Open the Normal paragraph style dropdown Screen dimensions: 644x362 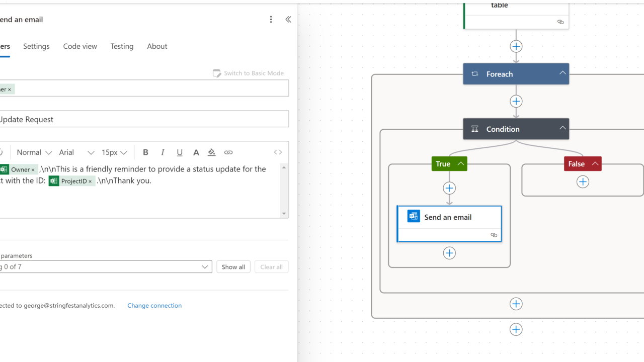pyautogui.click(x=34, y=152)
